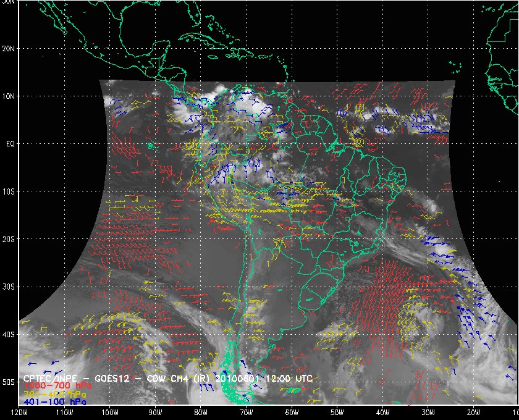Viewport: 519px width, 420px height.
Task: Select the 30S latitude axis label
Action: point(9,287)
